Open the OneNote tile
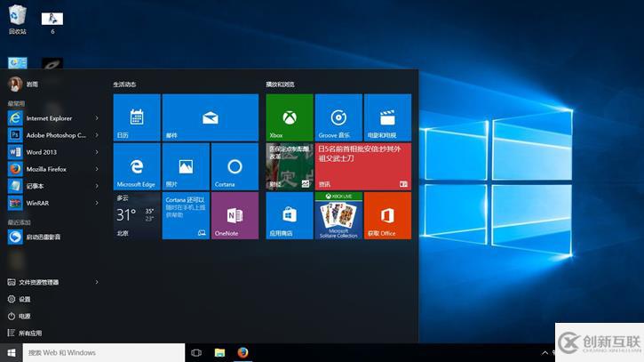The width and height of the screenshot is (644, 362). 235,215
